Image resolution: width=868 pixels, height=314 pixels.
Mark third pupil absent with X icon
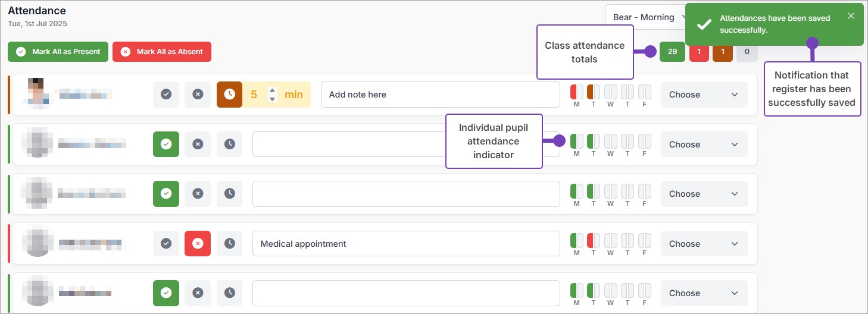198,194
